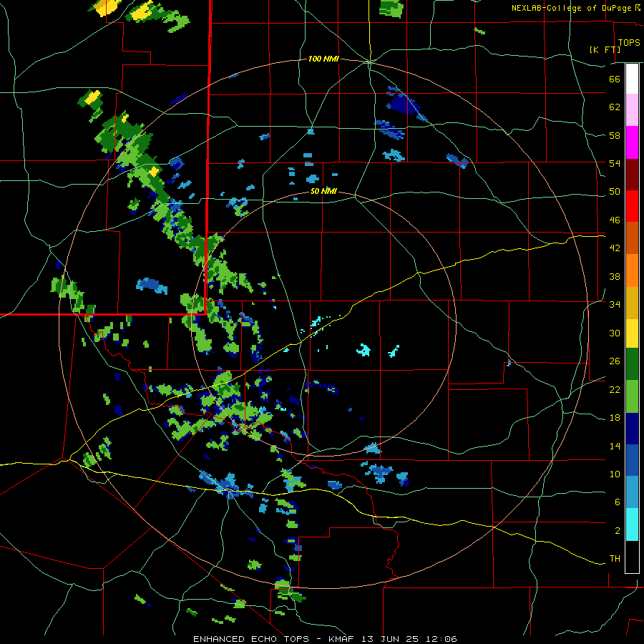Click the [K FT] units label
Screen dimensions: 644x644
605,49
